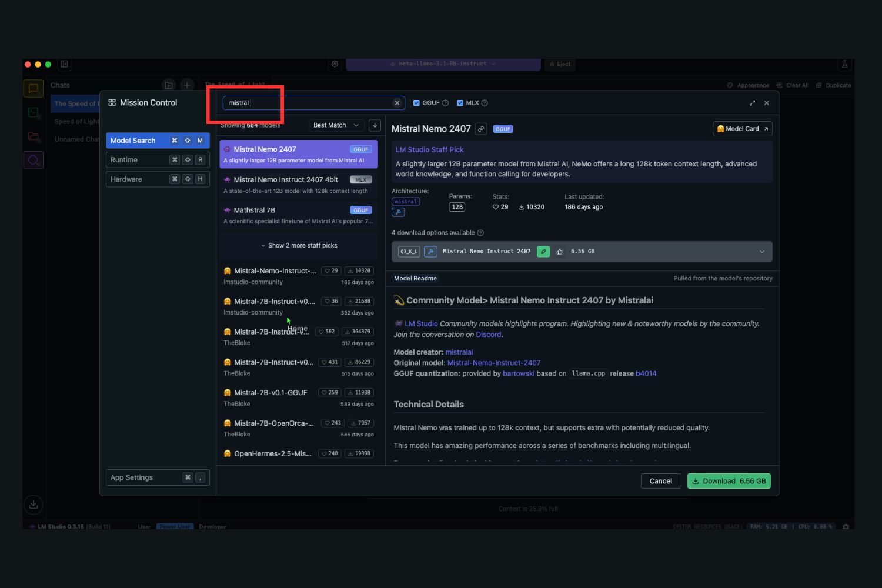882x588 pixels.
Task: Open the Unnamed Chat entry
Action: [76, 139]
